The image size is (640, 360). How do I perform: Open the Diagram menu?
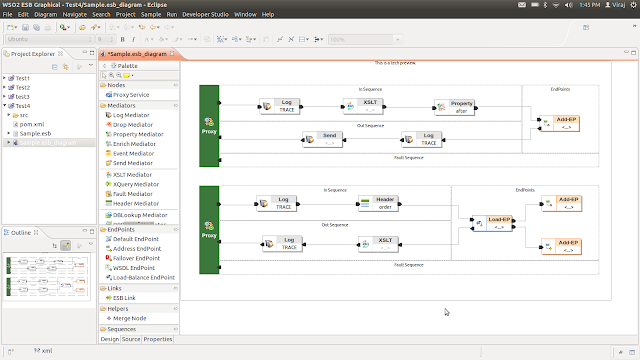[46, 14]
